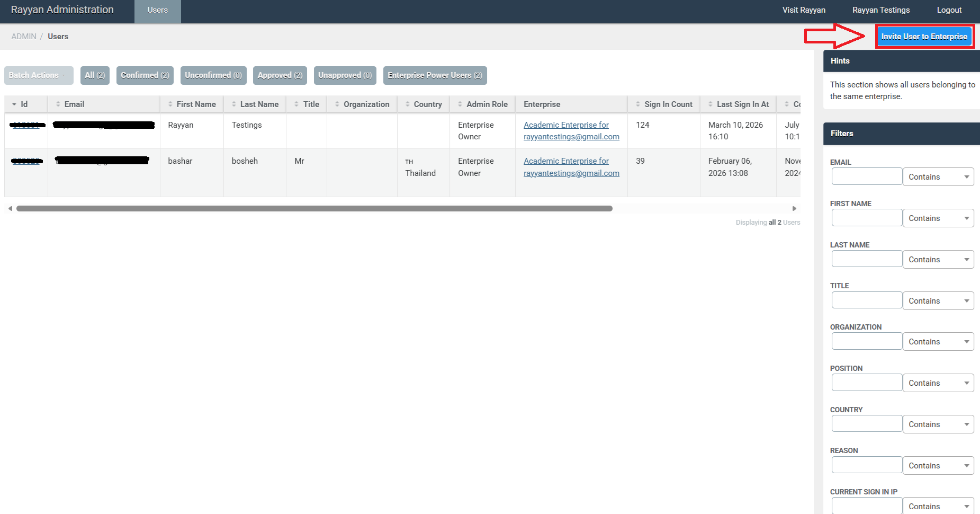
Task: Sort users by Email column
Action: click(x=74, y=104)
